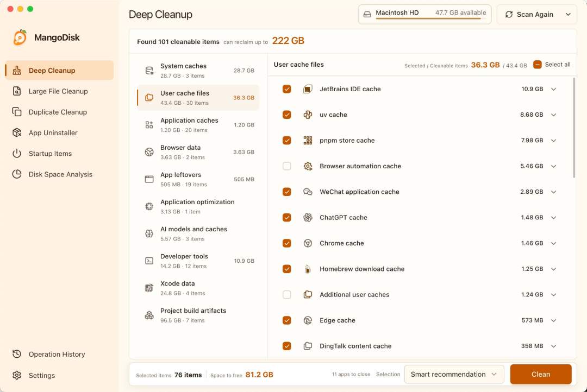
Task: Click the Chrome cache icon
Action: pyautogui.click(x=308, y=243)
